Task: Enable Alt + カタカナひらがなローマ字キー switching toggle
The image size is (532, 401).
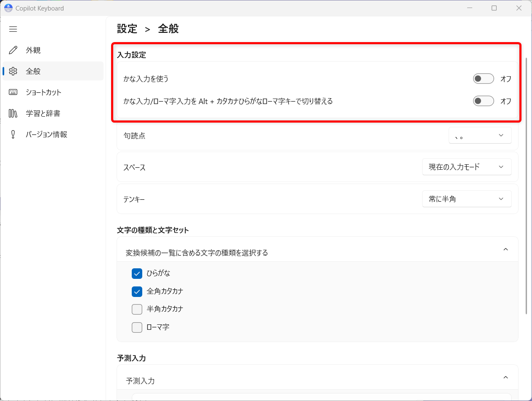Action: click(483, 101)
